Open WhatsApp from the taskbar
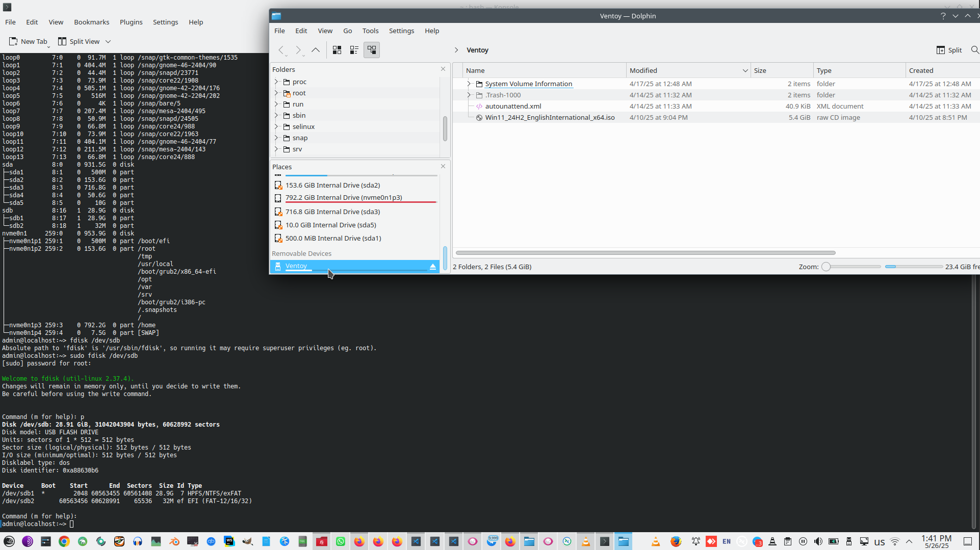This screenshot has height=550, width=980. (x=341, y=541)
